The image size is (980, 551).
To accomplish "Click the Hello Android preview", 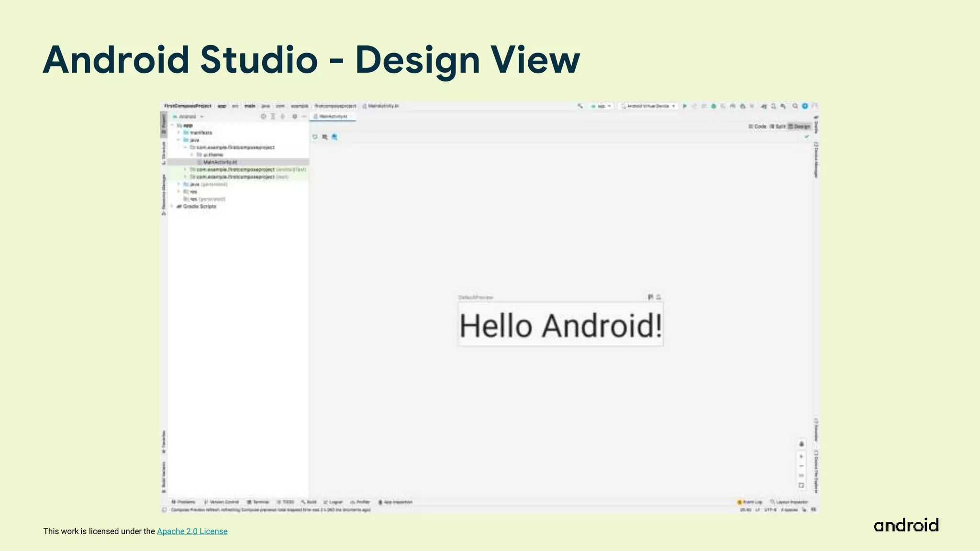I will pyautogui.click(x=560, y=325).
